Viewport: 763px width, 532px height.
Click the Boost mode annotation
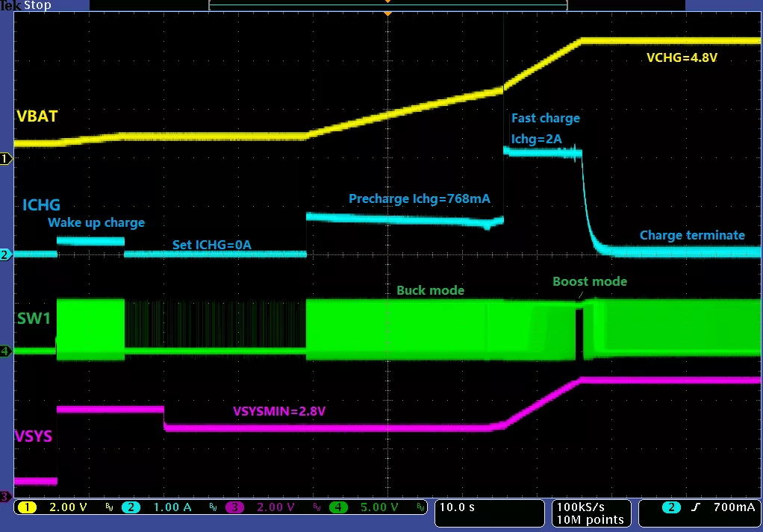pos(590,281)
